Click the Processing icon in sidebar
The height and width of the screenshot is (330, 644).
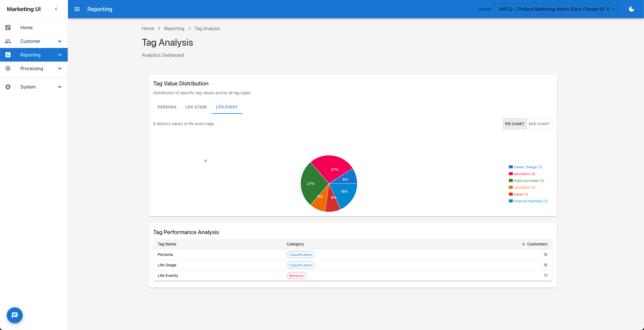tap(8, 68)
